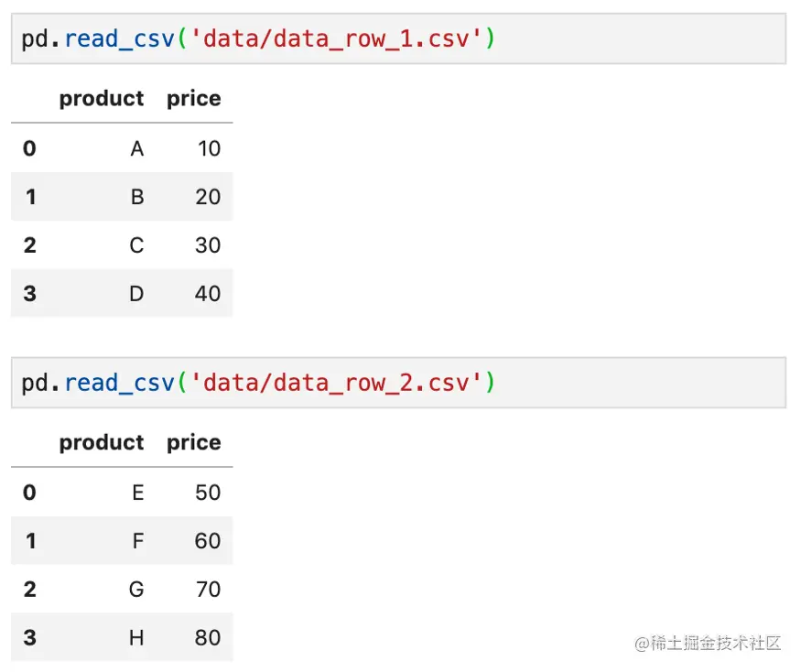Select product cell D in first table
Image resolution: width=801 pixels, height=672 pixels.
tap(136, 294)
